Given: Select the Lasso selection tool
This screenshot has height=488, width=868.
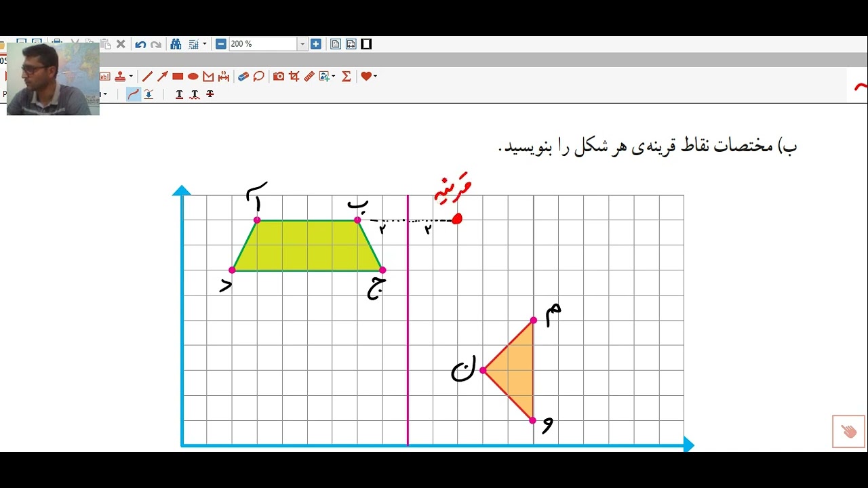Looking at the screenshot, I should [259, 77].
